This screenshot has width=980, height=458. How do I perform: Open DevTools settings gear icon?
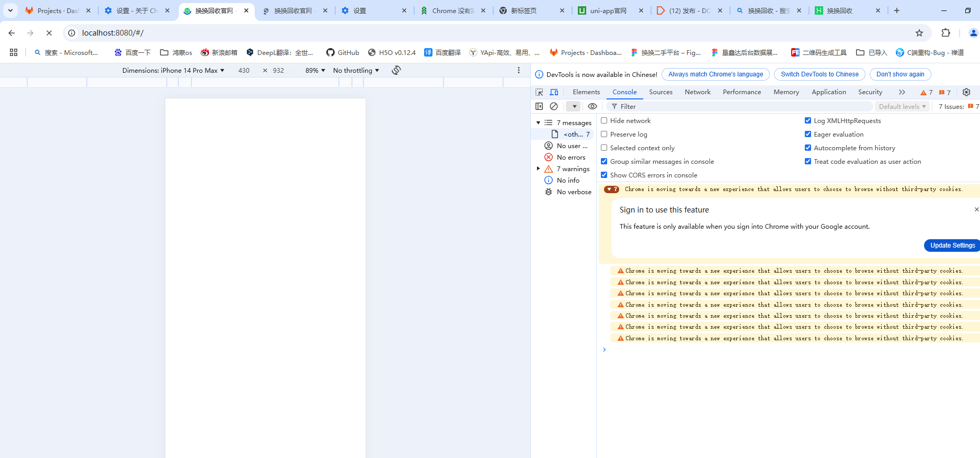point(966,92)
